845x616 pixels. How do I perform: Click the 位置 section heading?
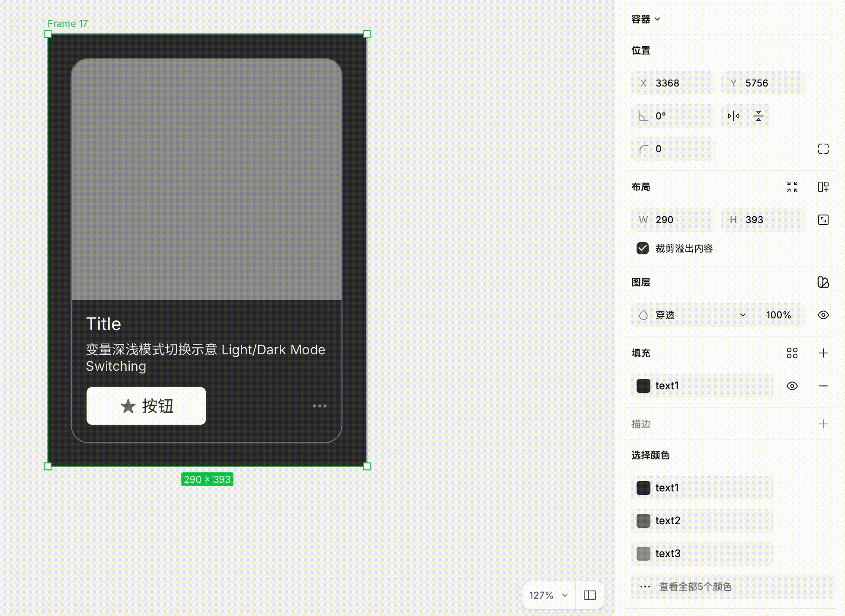click(641, 50)
